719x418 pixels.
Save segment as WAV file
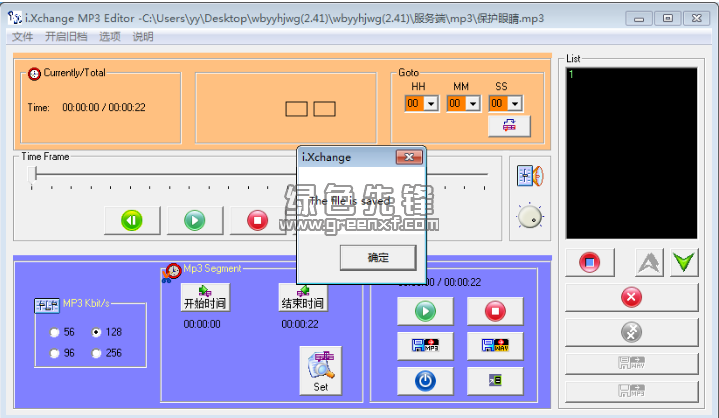(495, 346)
